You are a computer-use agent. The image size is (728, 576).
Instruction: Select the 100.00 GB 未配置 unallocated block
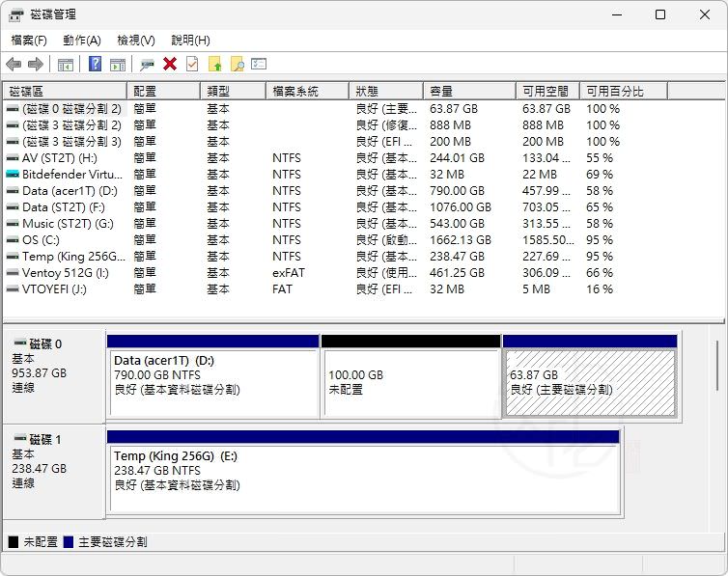[x=411, y=375]
